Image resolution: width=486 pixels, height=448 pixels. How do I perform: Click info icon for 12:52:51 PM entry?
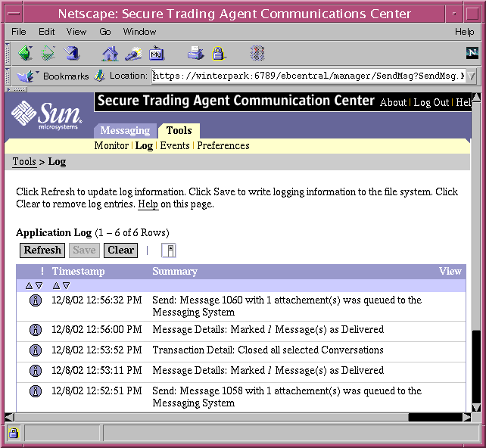tap(36, 391)
